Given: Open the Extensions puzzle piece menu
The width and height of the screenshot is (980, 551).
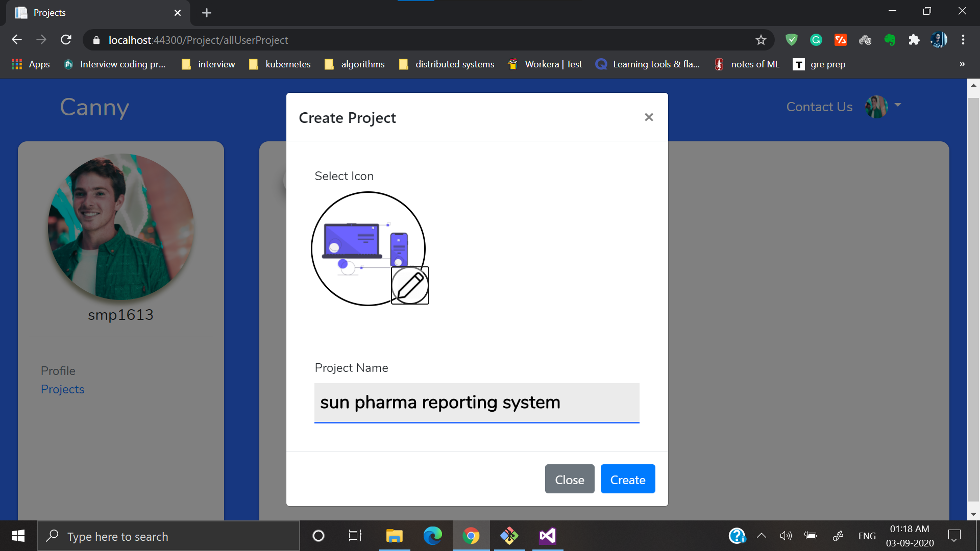Looking at the screenshot, I should click(x=914, y=40).
